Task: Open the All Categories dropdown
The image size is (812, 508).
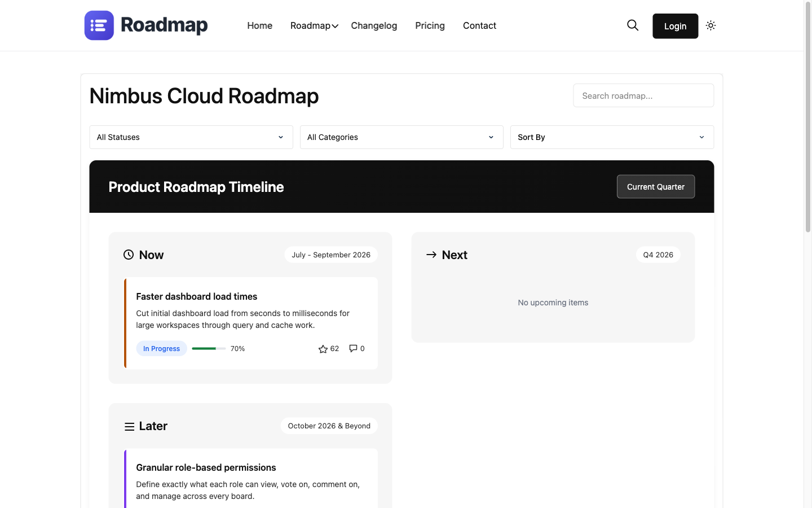Action: point(401,137)
